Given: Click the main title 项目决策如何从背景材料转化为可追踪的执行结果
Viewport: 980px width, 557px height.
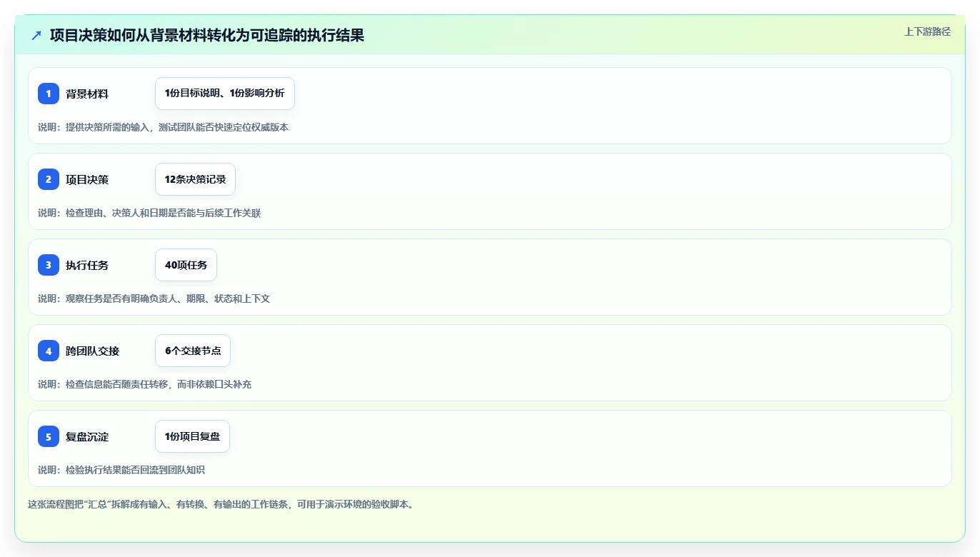Looking at the screenshot, I should (207, 35).
